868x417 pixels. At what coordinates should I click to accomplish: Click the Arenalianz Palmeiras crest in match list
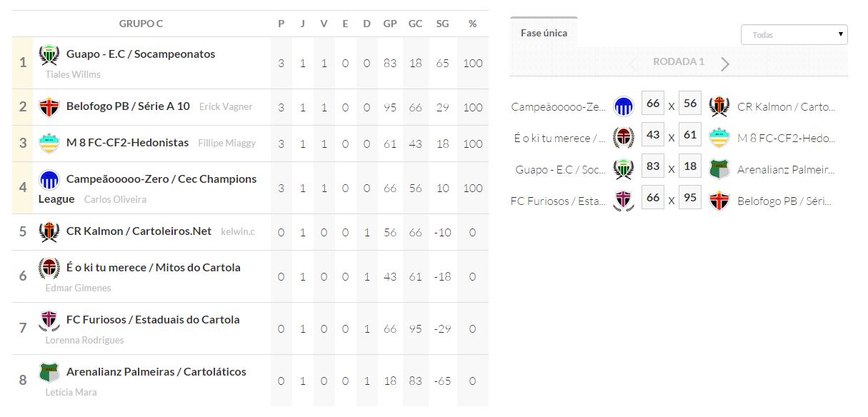pyautogui.click(x=719, y=169)
